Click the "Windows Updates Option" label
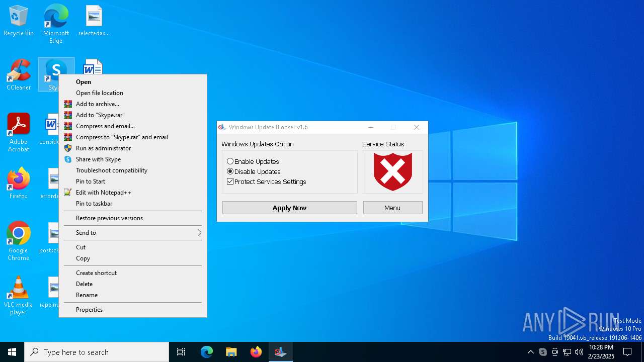This screenshot has height=362, width=644. (258, 144)
